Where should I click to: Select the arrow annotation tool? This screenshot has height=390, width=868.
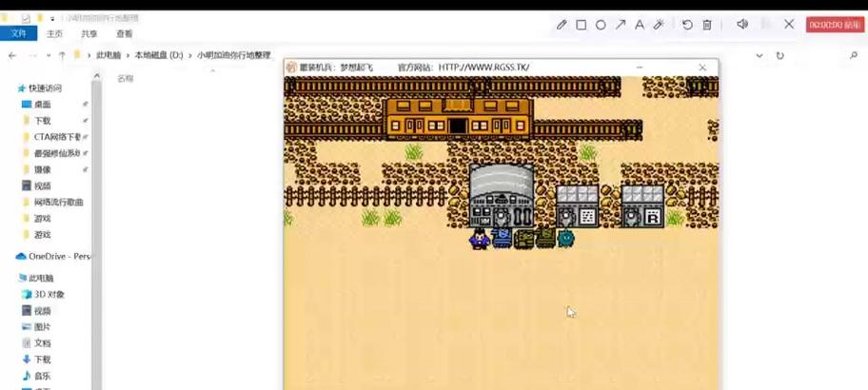pos(620,25)
